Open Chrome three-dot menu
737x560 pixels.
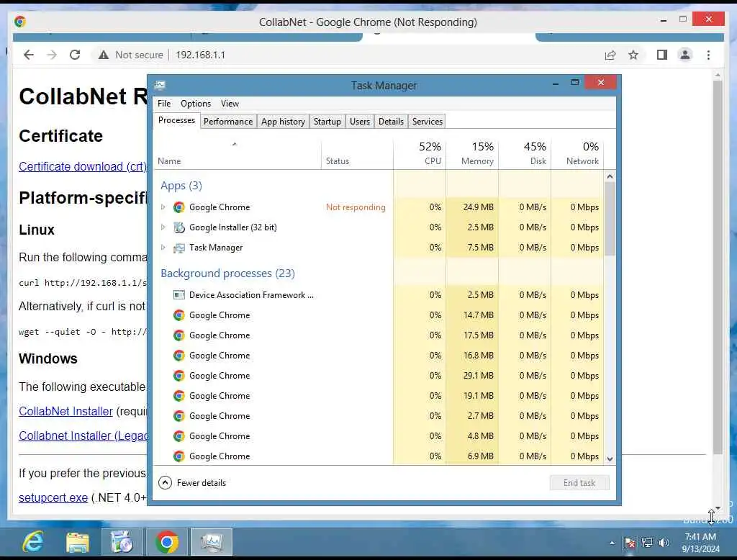pyautogui.click(x=708, y=55)
